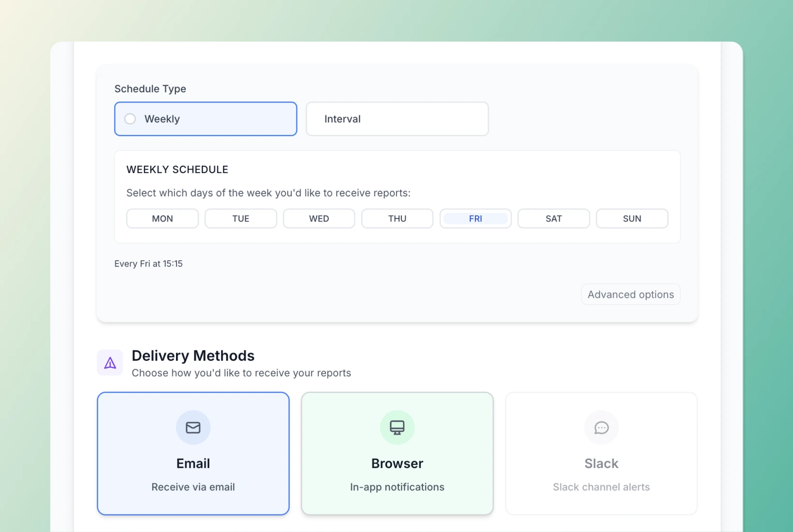Toggle the MON day button
Viewport: 793px width, 532px height.
[162, 219]
